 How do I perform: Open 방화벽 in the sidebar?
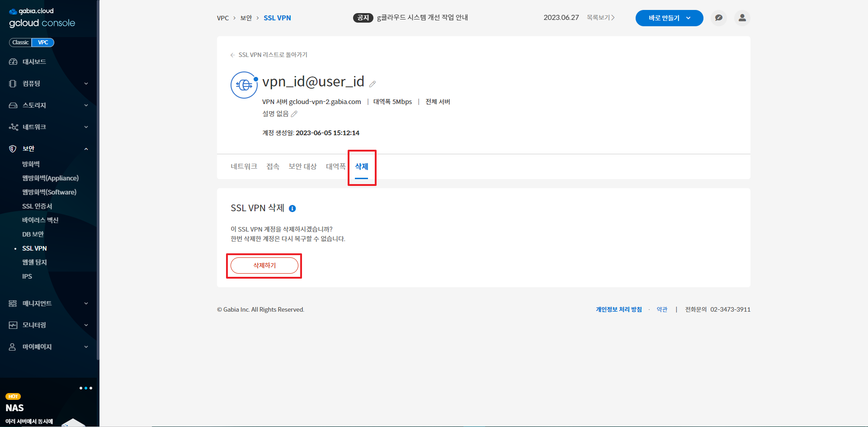31,164
